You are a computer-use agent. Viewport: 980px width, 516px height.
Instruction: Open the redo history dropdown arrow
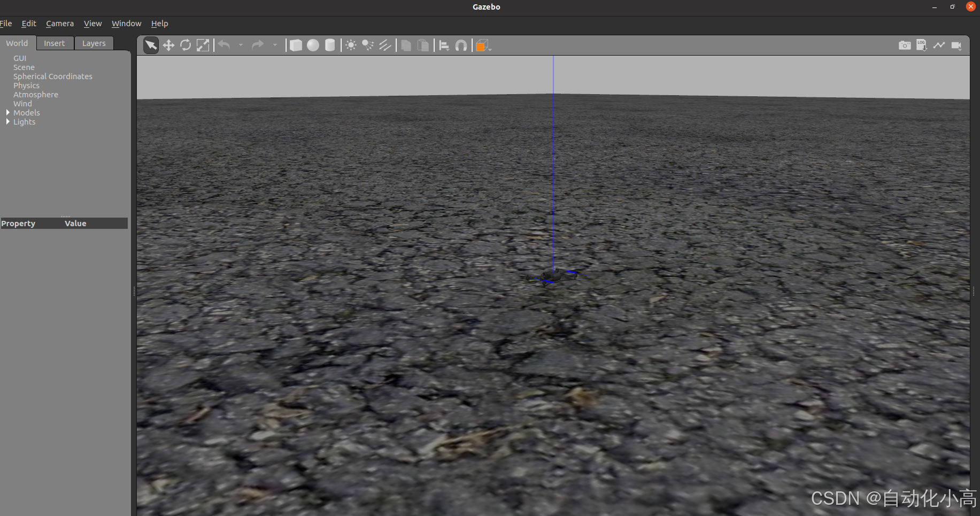[275, 45]
